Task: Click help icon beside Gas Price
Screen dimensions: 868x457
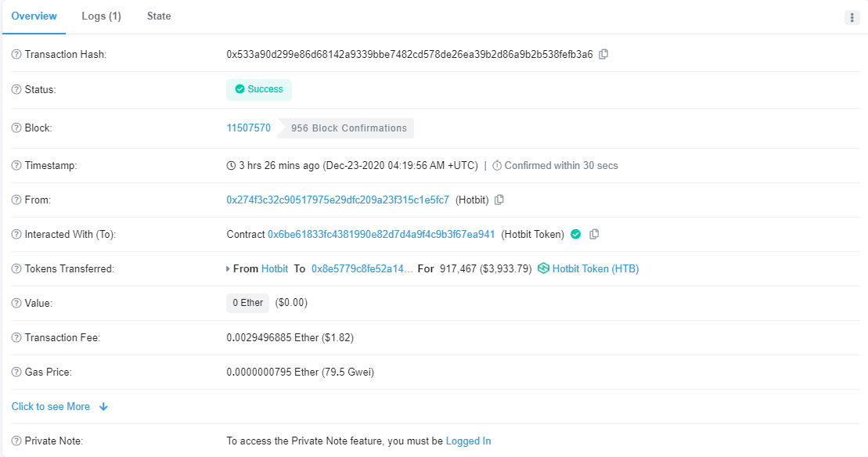Action: (16, 372)
